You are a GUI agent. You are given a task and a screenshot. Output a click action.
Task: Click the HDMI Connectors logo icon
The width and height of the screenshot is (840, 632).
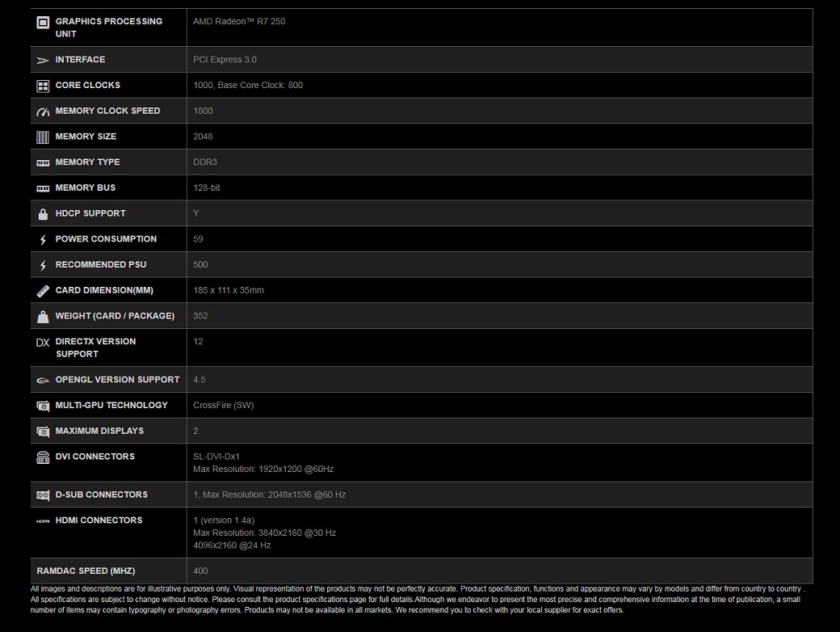coord(43,521)
